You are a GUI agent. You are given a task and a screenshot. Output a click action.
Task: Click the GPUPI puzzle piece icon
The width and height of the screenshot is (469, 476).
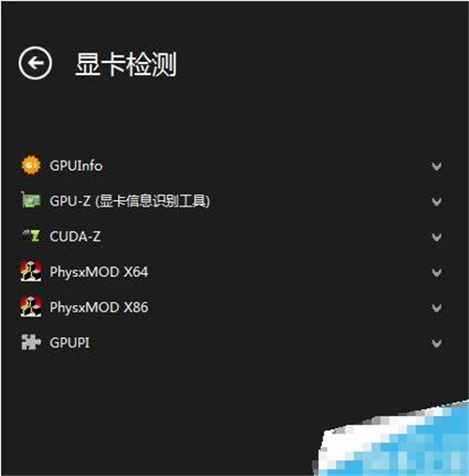(x=31, y=342)
